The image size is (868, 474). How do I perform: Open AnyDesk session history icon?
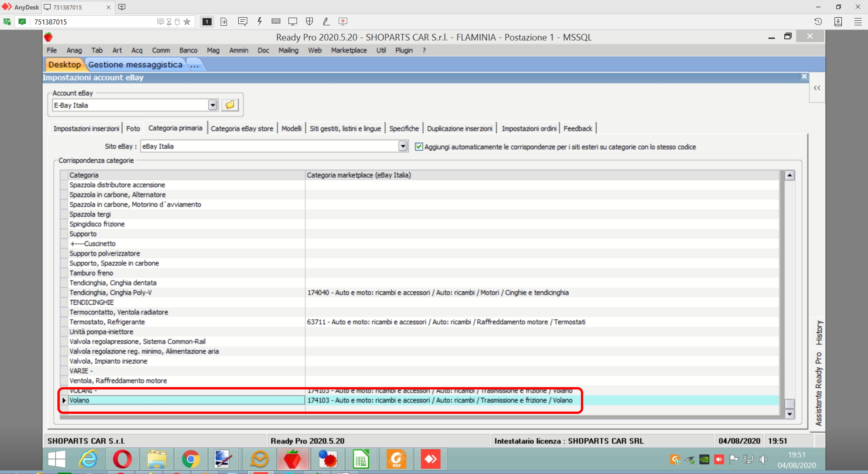pyautogui.click(x=818, y=21)
